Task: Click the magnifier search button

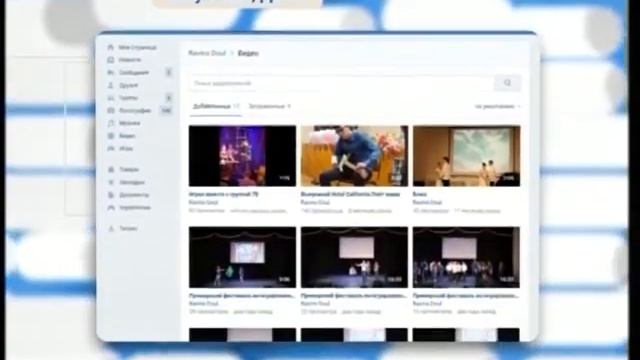Action: coord(507,83)
